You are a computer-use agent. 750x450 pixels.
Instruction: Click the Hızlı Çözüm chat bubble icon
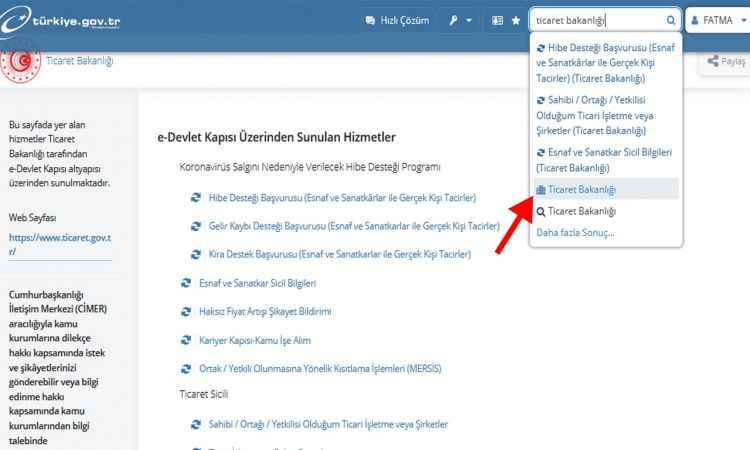[x=370, y=21]
